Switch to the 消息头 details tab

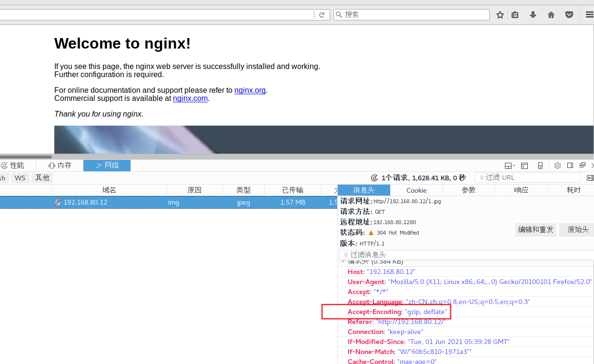(364, 190)
